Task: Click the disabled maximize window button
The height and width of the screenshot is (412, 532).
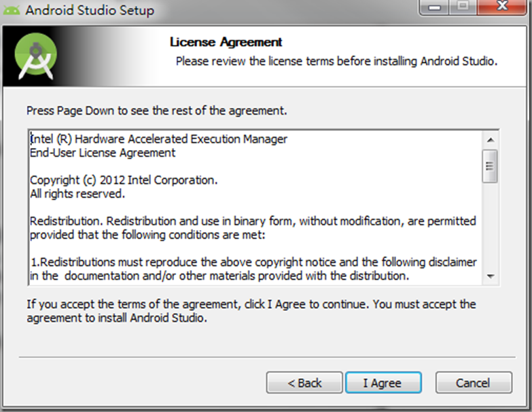Action: click(463, 7)
